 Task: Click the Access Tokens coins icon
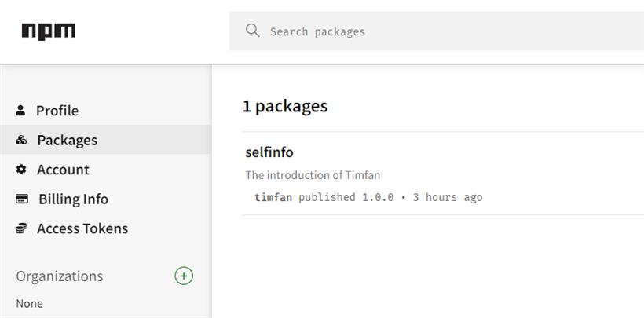[x=21, y=228]
